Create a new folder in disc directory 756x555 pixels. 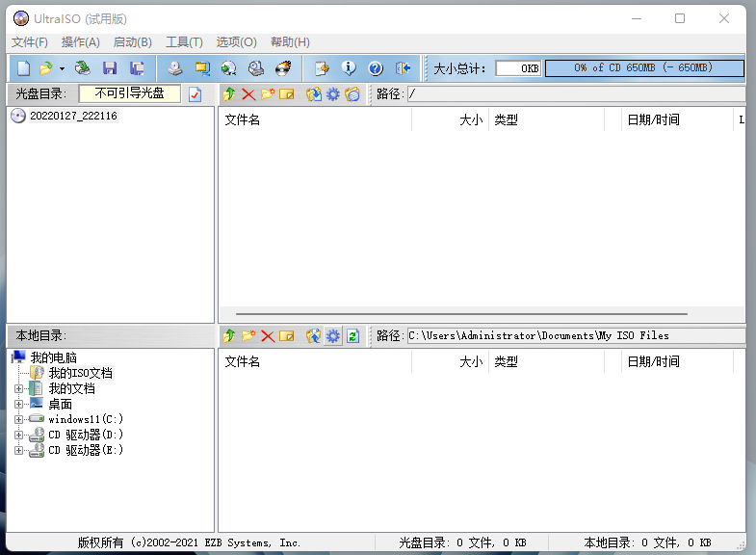point(268,94)
